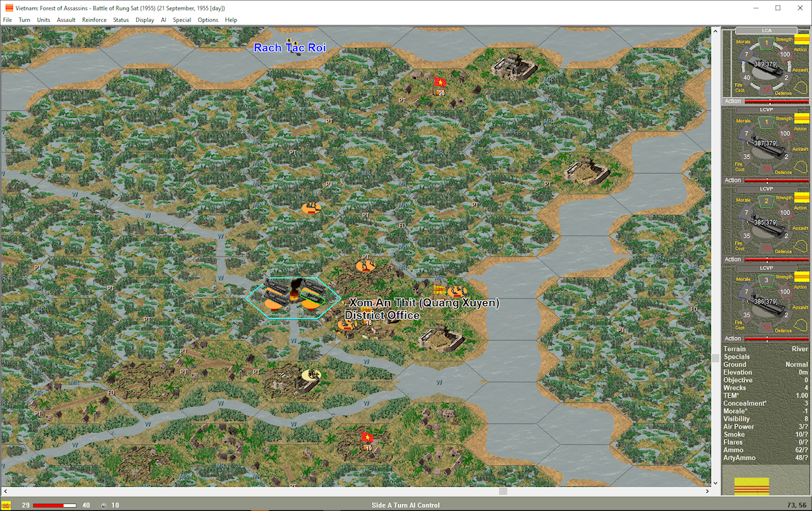Screen dimensions: 812x511
Task: Select the LCA unit card 389[379]
Action: [767, 65]
